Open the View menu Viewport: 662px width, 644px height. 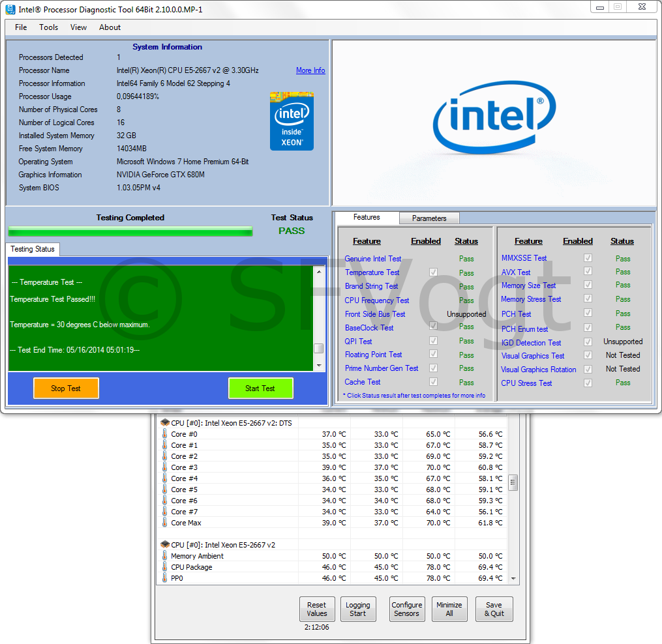click(78, 27)
